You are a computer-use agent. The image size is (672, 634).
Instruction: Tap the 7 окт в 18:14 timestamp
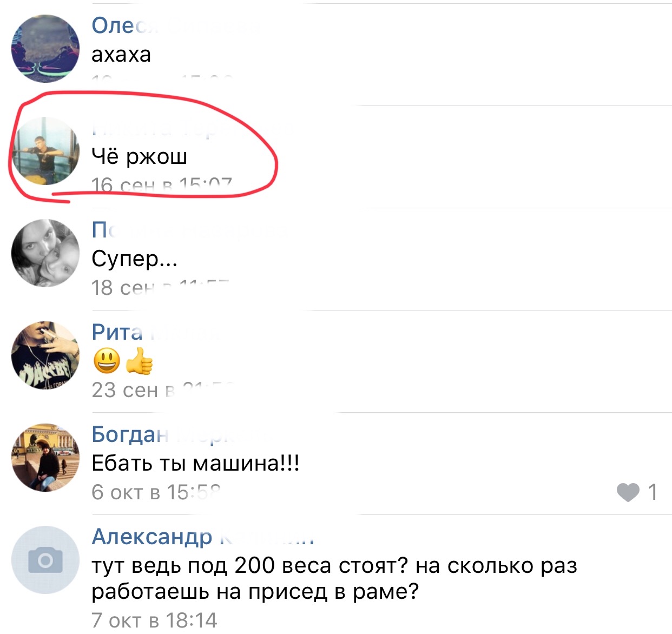(154, 620)
